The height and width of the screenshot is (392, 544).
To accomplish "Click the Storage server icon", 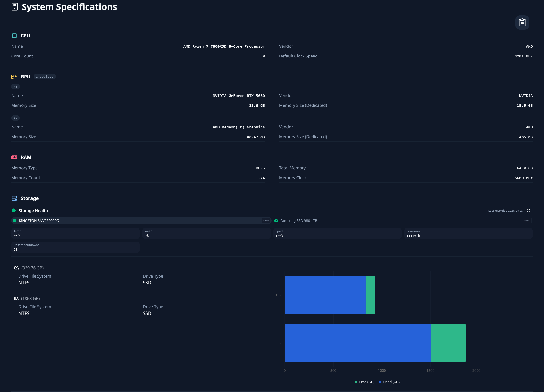I will (x=14, y=198).
